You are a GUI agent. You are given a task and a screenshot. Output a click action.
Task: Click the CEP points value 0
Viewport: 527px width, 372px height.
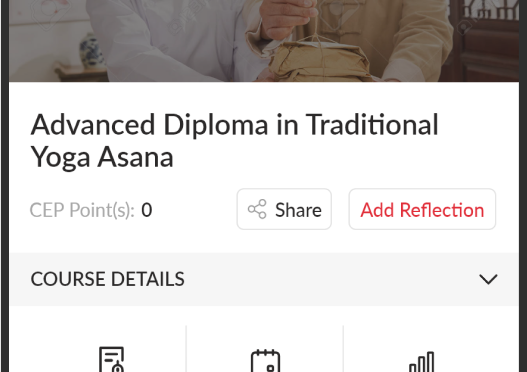point(147,210)
